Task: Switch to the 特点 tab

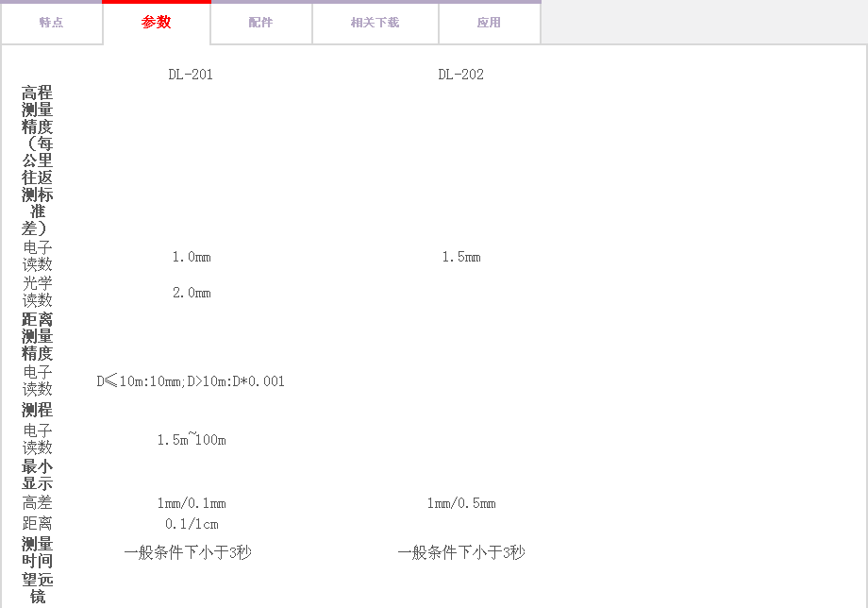Action: click(51, 23)
